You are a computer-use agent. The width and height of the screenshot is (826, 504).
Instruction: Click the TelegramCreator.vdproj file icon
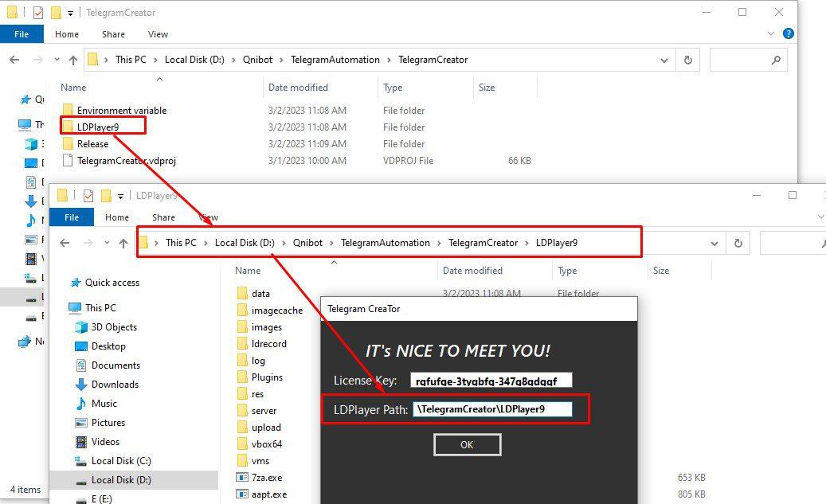click(x=68, y=161)
